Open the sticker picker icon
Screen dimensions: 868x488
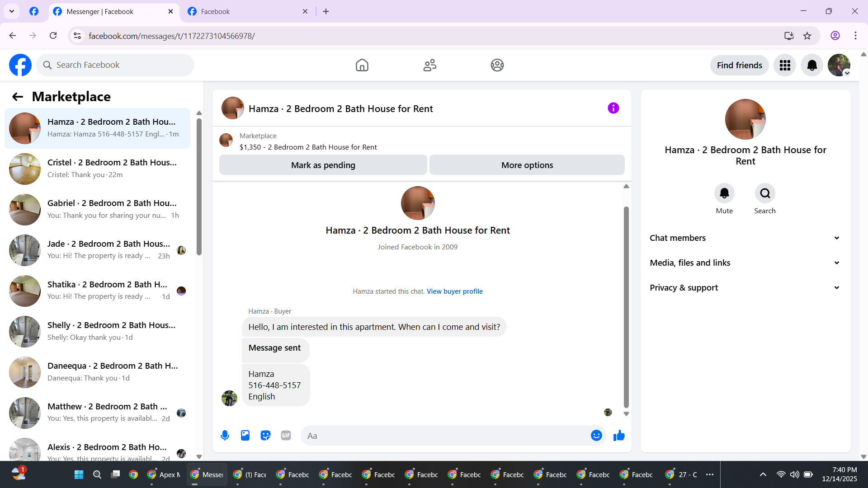tap(265, 436)
